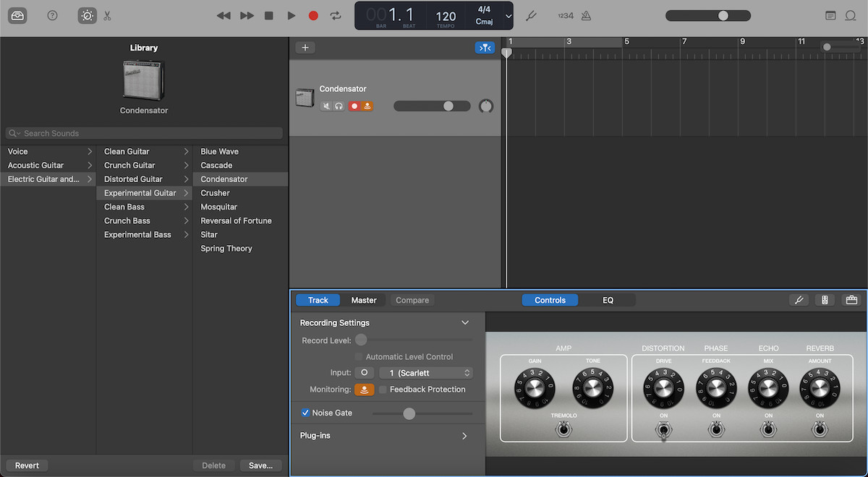Toggle Smart Controls dial button
868x477 pixels.
point(87,15)
